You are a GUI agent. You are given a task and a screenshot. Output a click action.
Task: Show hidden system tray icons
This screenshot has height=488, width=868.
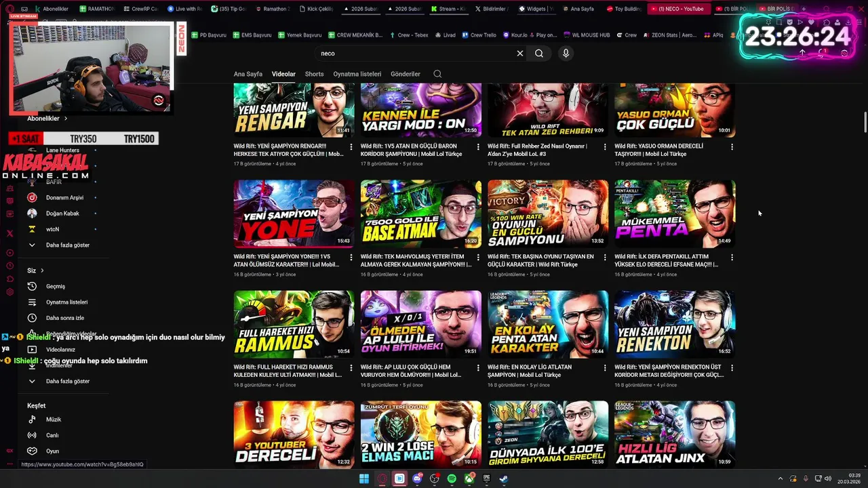click(x=780, y=479)
